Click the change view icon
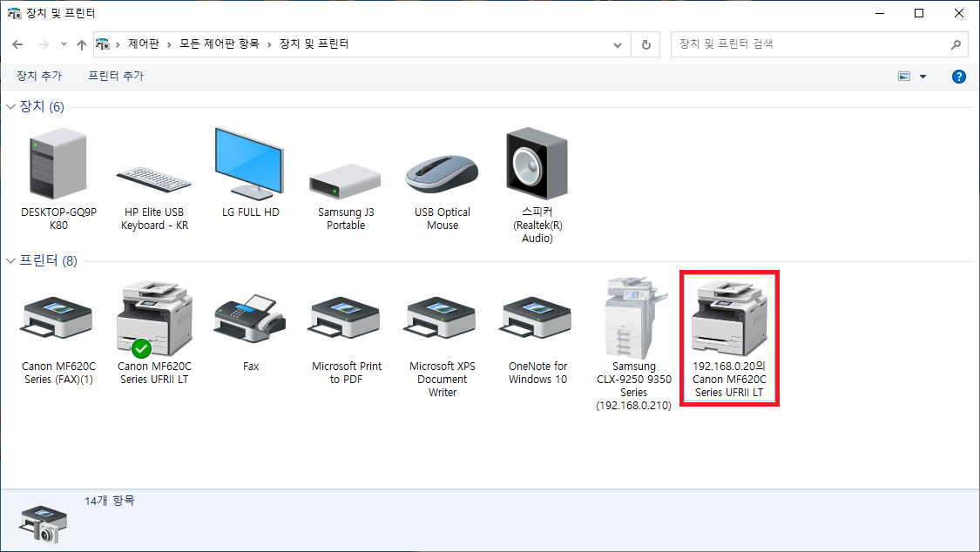Viewport: 980px width, 552px height. (x=903, y=76)
